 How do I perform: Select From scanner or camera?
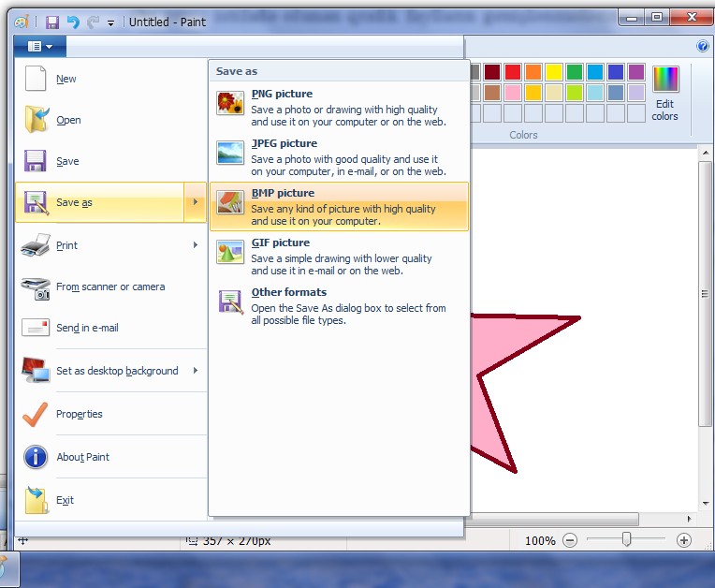(x=110, y=287)
